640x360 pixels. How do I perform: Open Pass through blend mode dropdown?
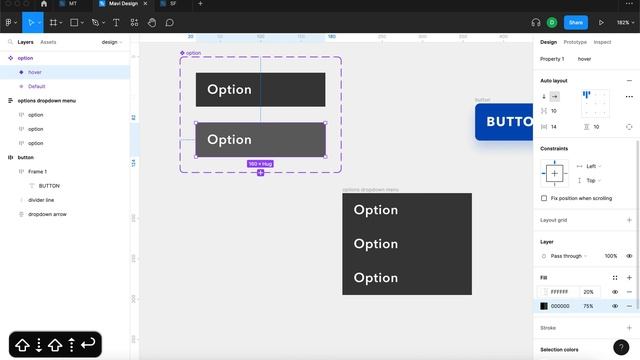[569, 256]
